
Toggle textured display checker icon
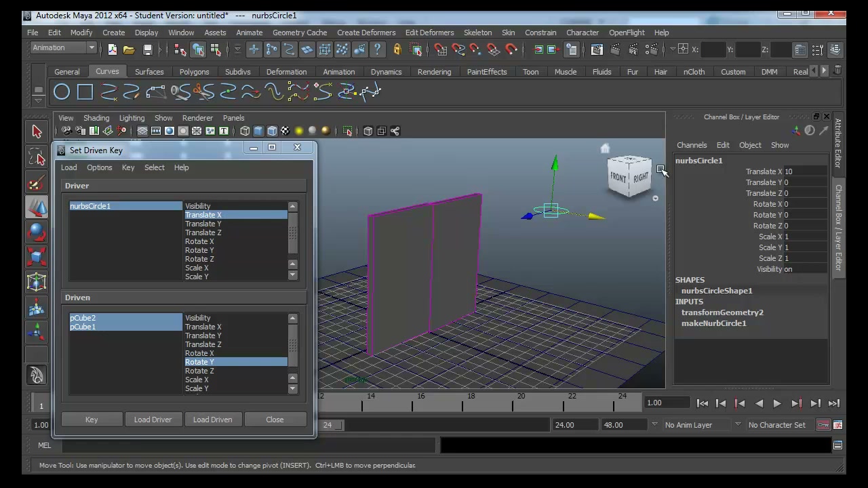(x=285, y=131)
